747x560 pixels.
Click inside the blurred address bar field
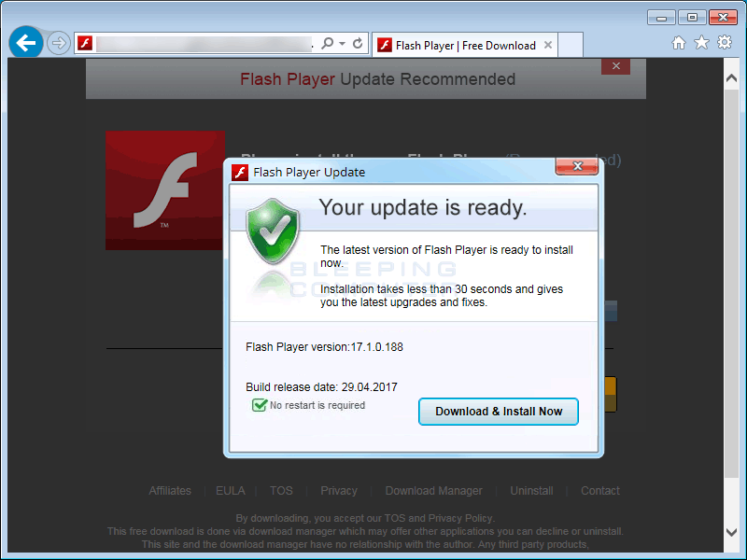[204, 44]
